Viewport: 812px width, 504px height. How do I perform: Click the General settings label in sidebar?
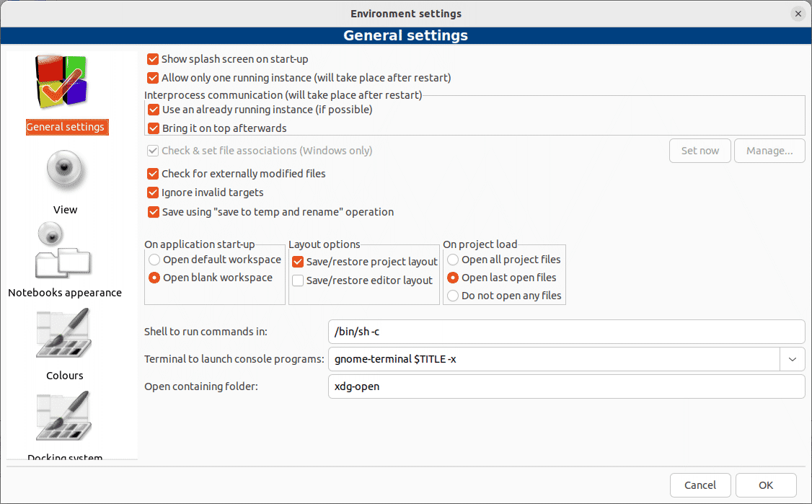pyautogui.click(x=66, y=128)
